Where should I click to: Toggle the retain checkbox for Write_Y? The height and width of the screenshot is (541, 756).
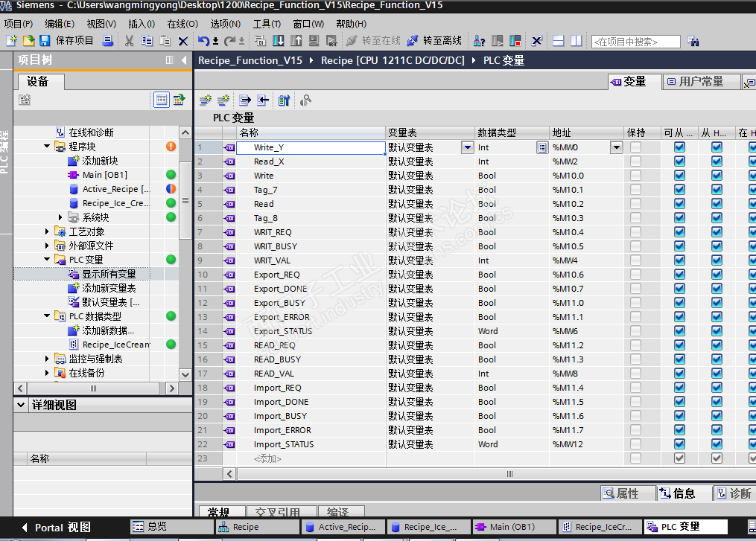tap(635, 147)
